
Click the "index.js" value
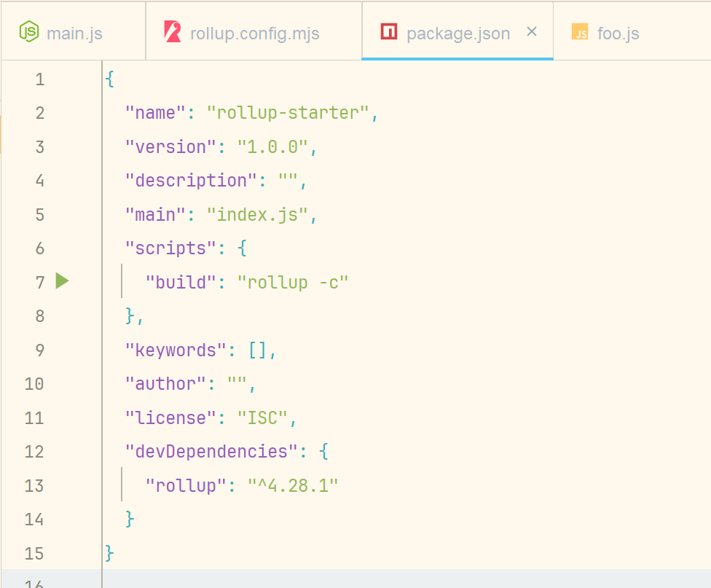coord(257,215)
